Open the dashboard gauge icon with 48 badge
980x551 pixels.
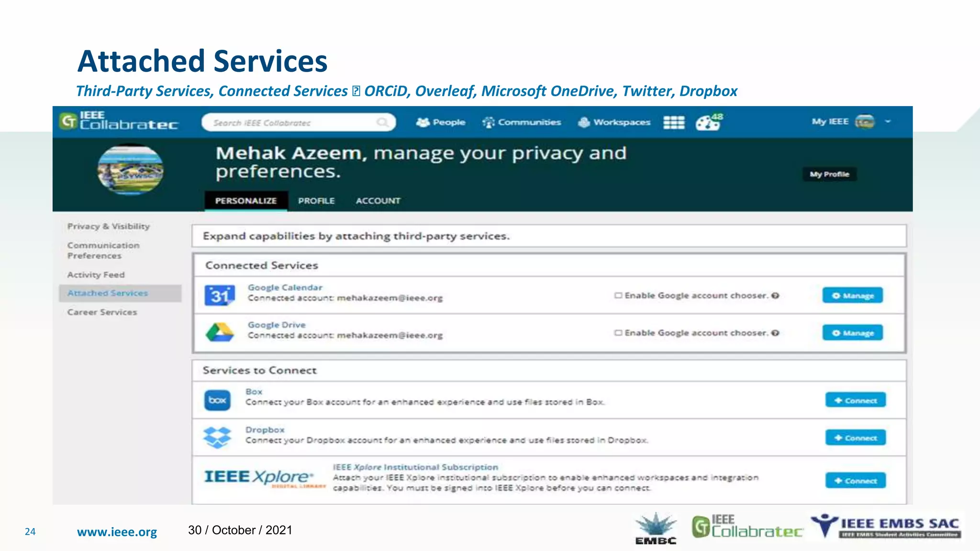point(709,122)
